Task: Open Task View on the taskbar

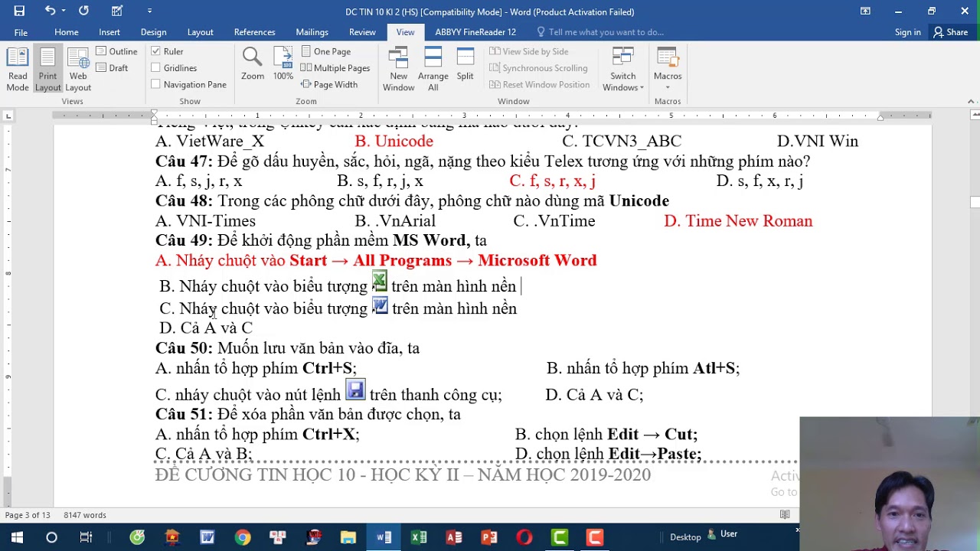Action: point(87,537)
